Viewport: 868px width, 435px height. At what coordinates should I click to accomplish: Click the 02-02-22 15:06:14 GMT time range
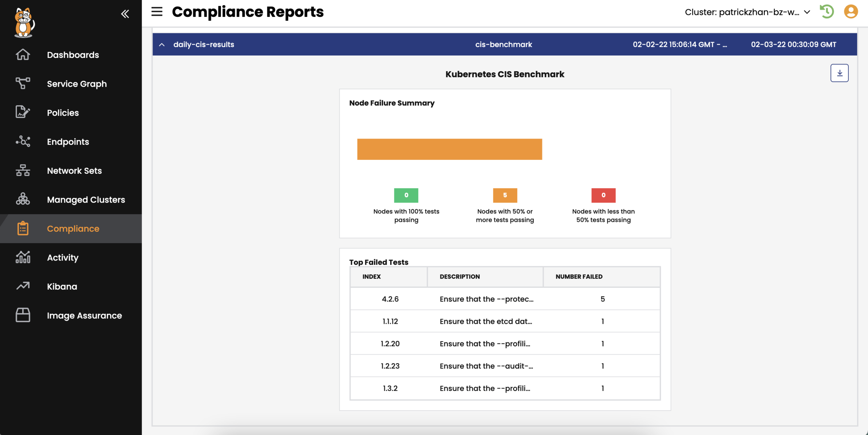[680, 44]
